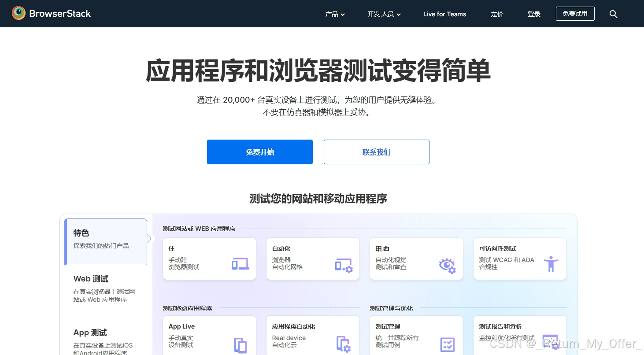This screenshot has height=355, width=644.
Task: Click the BrowserStack logo icon
Action: 19,13
